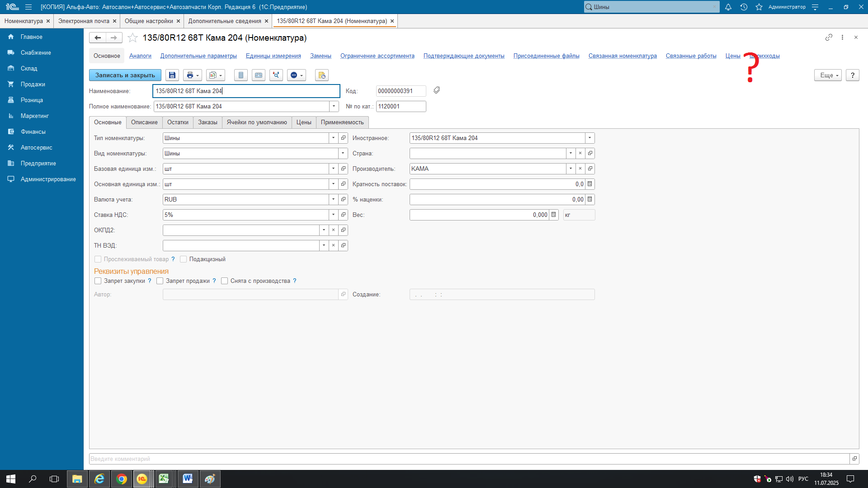Viewport: 868px width, 488px height.
Task: Toggle Прослеживаемый товар checkbox
Action: pos(98,259)
